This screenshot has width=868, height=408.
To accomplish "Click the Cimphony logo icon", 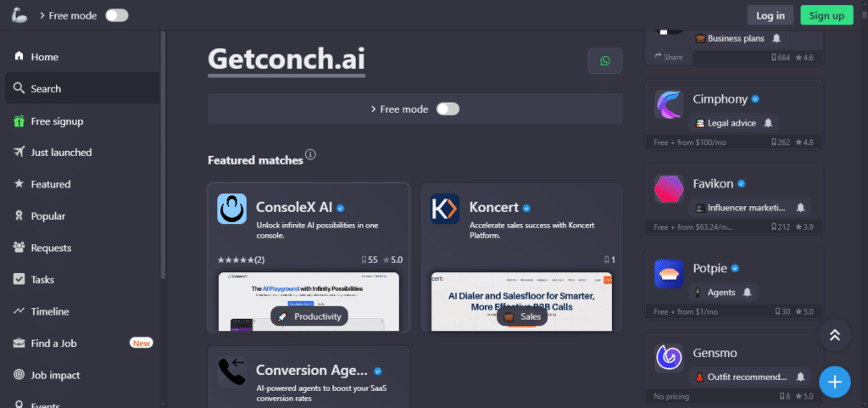I will 669,104.
